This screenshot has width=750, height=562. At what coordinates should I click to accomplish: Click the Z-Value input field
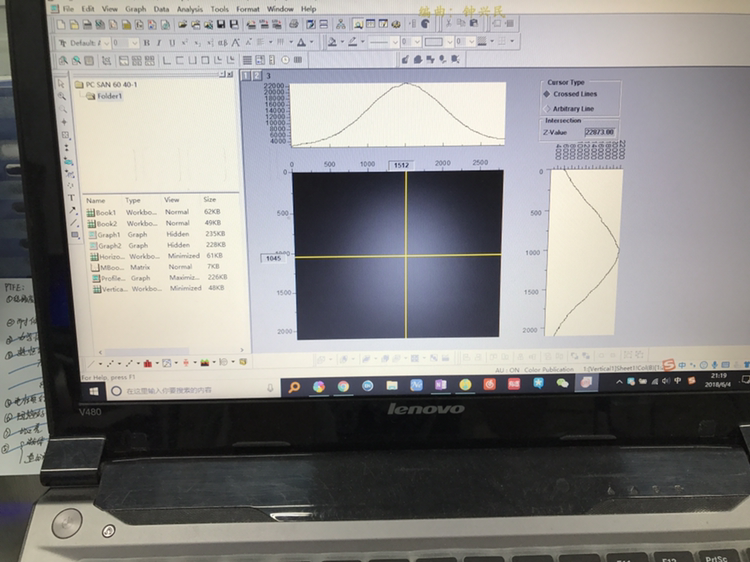(600, 132)
